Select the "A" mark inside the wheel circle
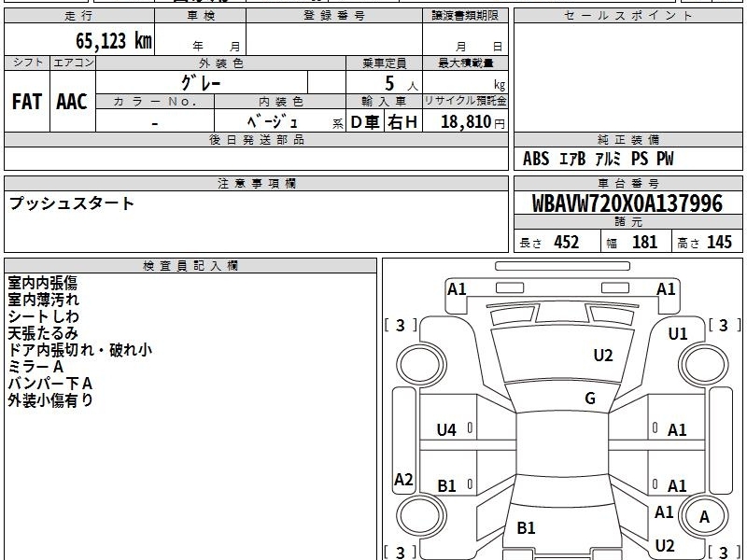 704,517
